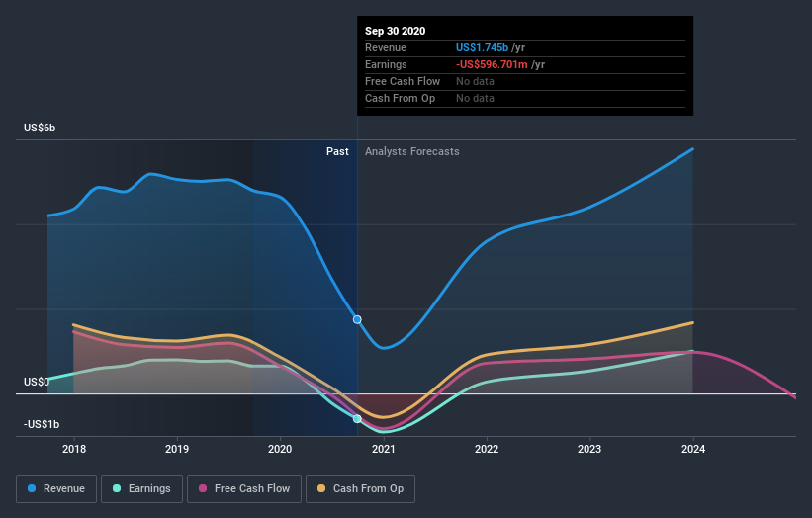
Task: Toggle the Earnings legend button
Action: click(141, 489)
